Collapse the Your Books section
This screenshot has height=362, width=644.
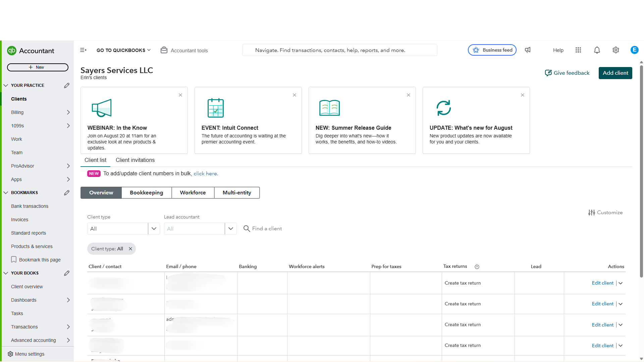tap(6, 273)
